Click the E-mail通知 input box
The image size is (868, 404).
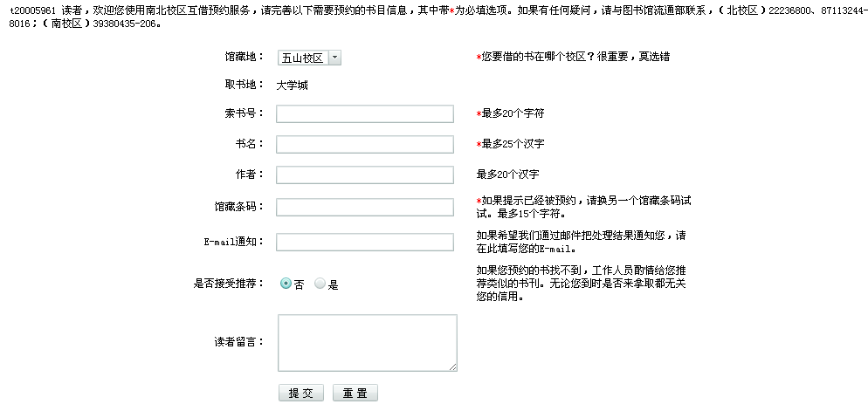(365, 242)
